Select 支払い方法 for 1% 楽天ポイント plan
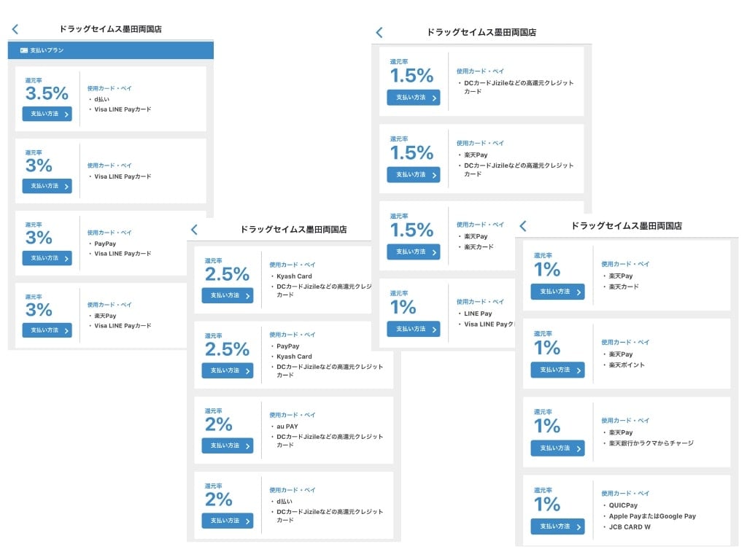 (x=557, y=370)
